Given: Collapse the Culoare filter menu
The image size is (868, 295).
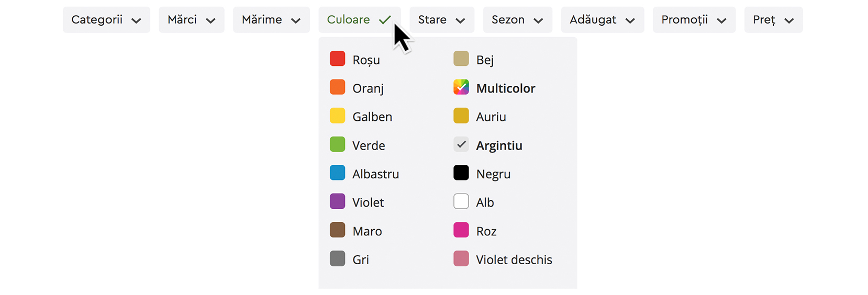Looking at the screenshot, I should pyautogui.click(x=359, y=20).
